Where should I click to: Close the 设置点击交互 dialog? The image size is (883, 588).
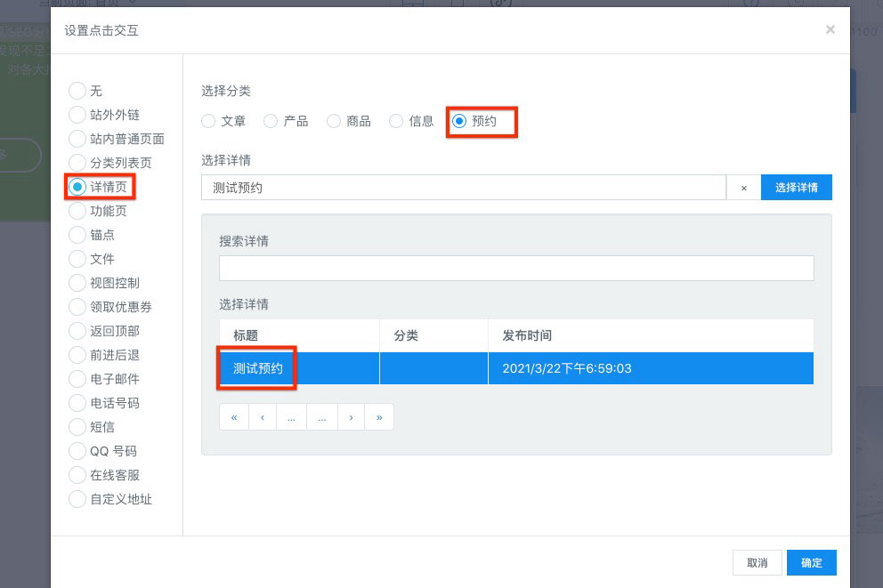pos(830,29)
